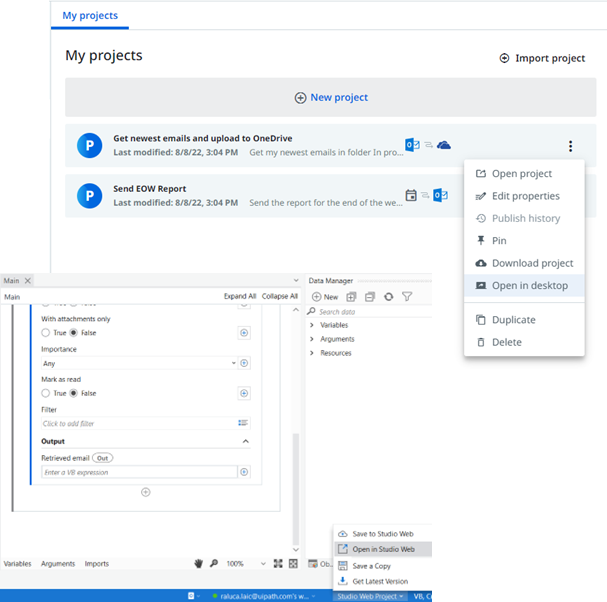Click overview toggle icon
Image resolution: width=607 pixels, height=602 pixels.
[x=293, y=564]
